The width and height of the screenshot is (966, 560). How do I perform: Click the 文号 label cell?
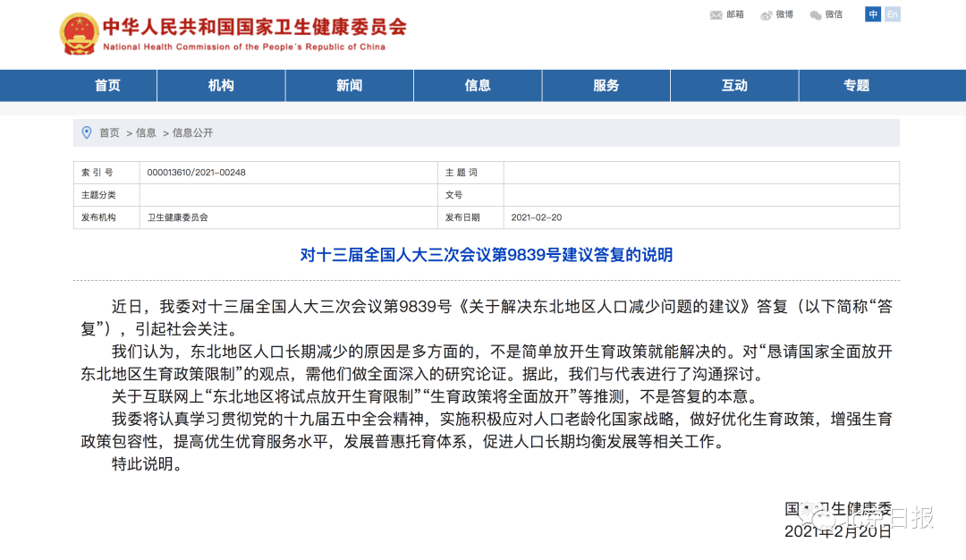pos(470,195)
